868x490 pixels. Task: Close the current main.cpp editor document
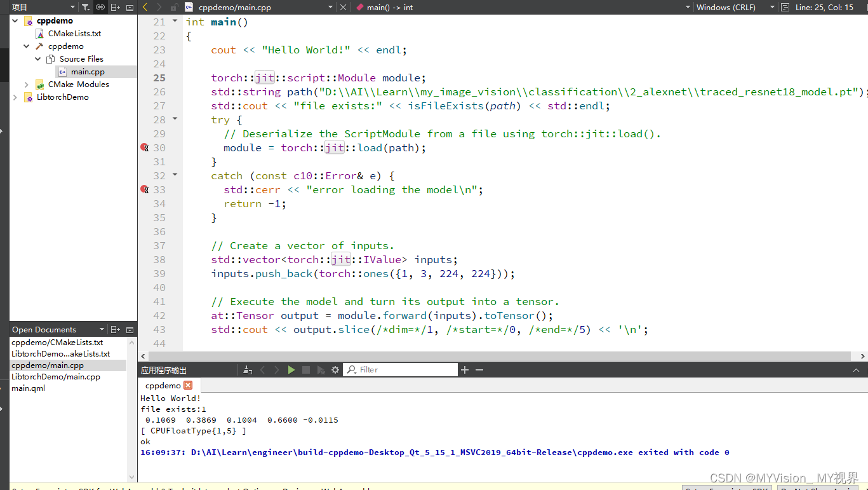point(343,7)
